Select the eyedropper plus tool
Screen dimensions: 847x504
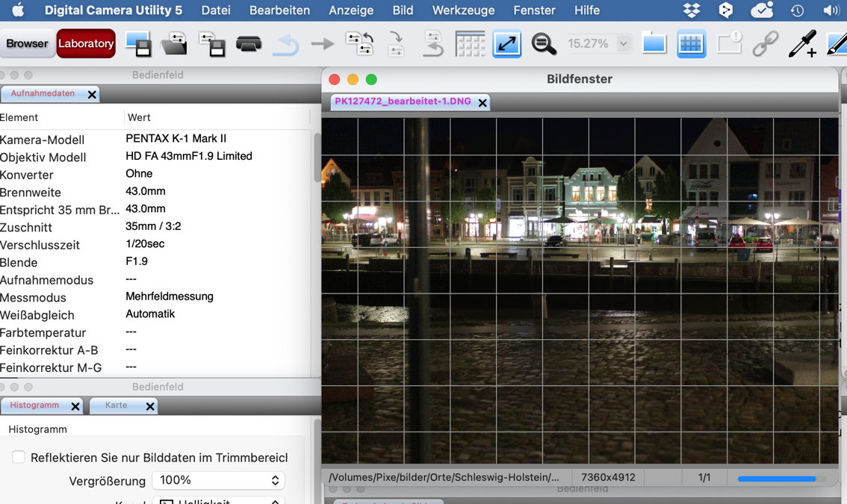pyautogui.click(x=803, y=44)
